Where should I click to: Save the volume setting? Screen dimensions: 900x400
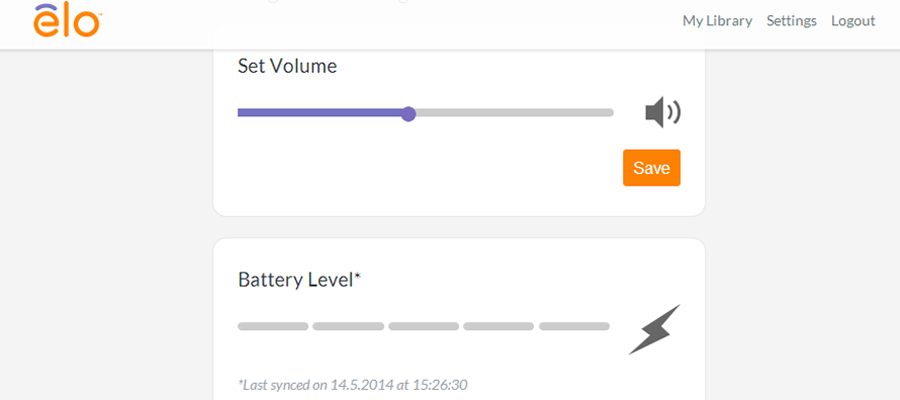tap(651, 168)
